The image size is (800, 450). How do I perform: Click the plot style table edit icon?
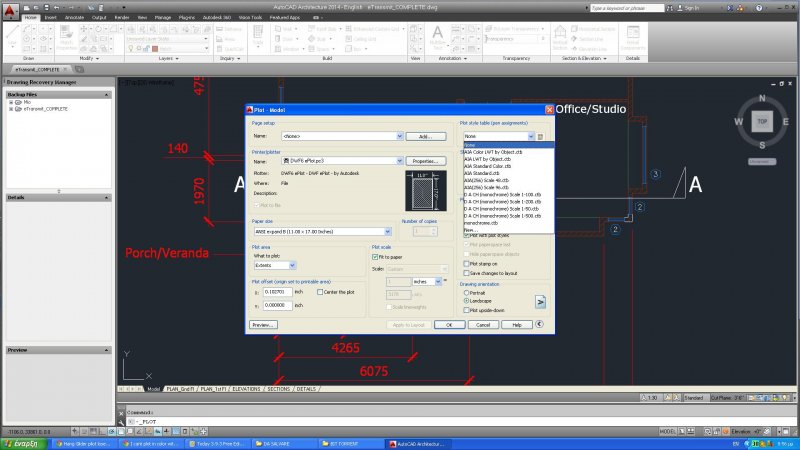540,136
